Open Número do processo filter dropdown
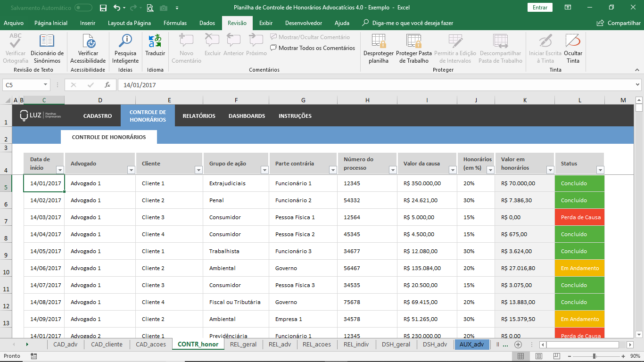644x362 pixels. pos(393,170)
